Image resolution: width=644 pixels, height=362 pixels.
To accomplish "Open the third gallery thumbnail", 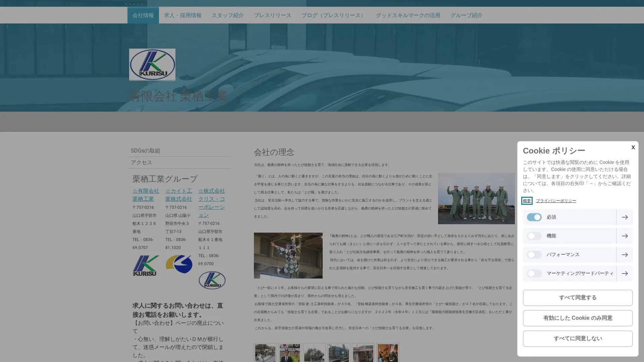I will (314, 353).
